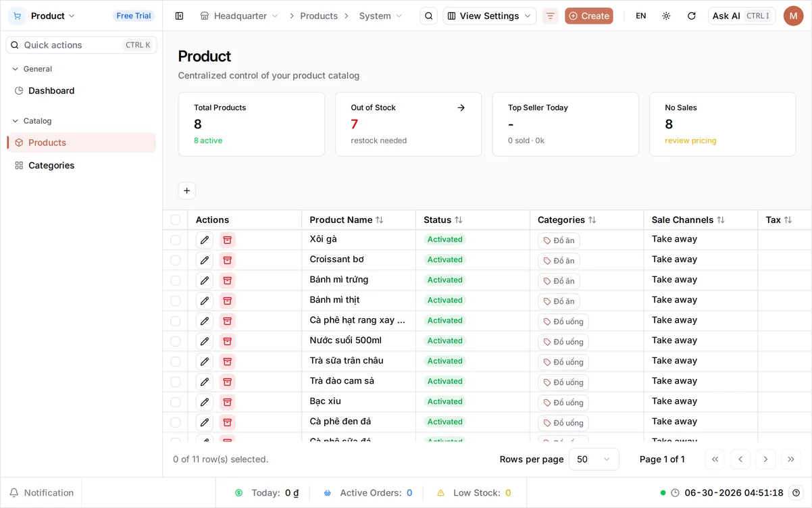Image resolution: width=812 pixels, height=508 pixels.
Task: Edit the Trà đào cam sả product
Action: [205, 382]
